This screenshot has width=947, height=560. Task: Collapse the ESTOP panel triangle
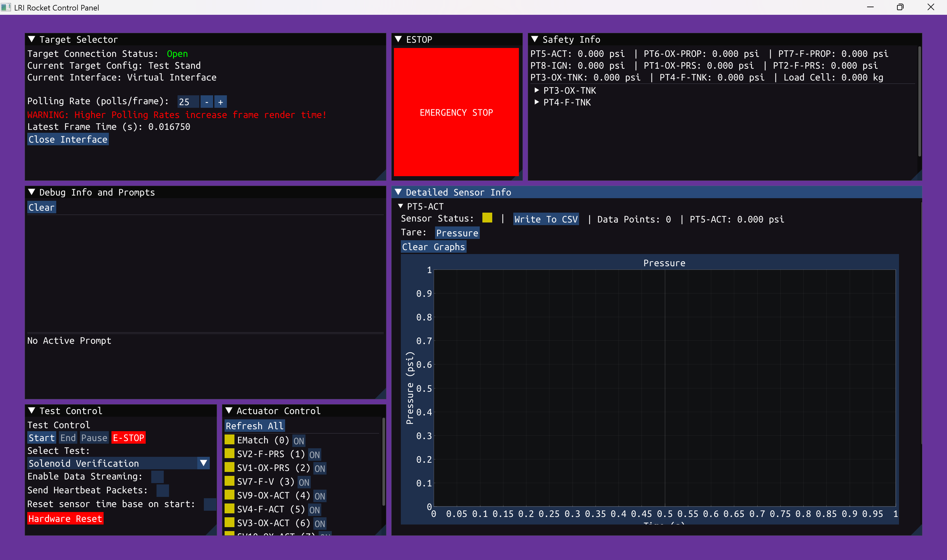click(398, 39)
